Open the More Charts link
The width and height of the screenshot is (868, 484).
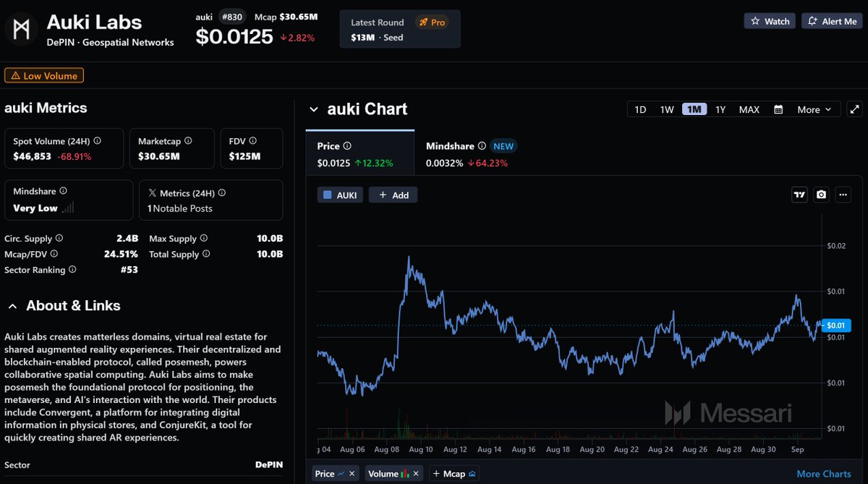[x=824, y=474]
